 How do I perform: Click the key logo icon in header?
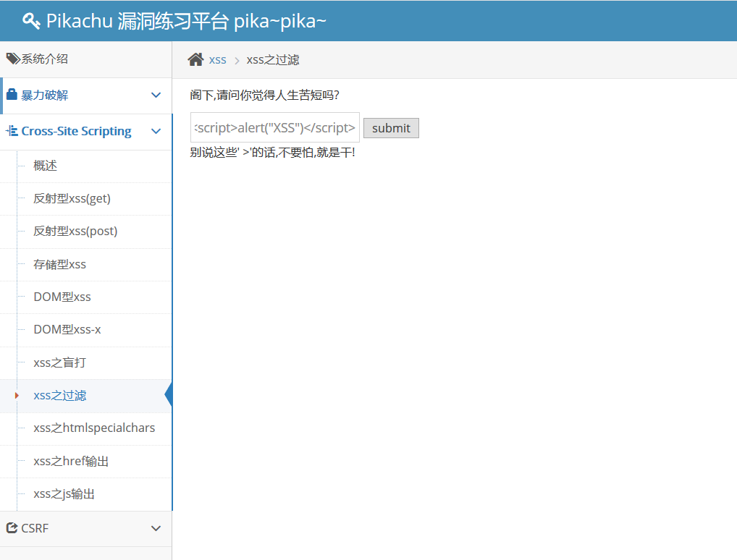31,21
